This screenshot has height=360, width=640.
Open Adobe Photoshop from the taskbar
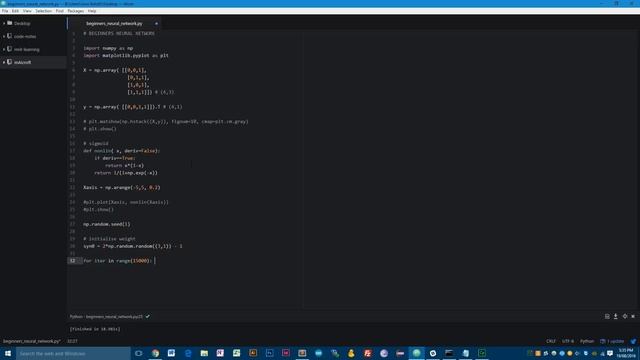[269, 353]
